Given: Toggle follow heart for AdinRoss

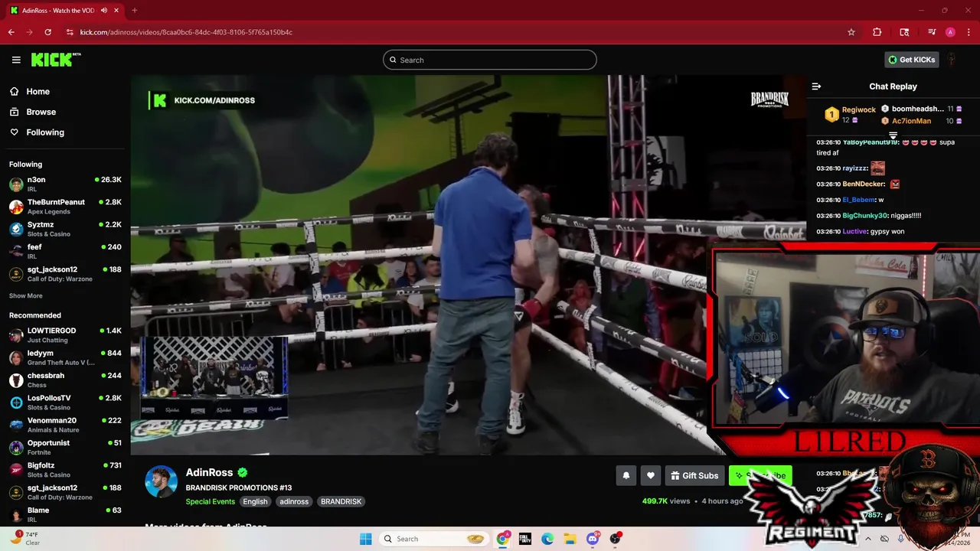Looking at the screenshot, I should tap(650, 475).
